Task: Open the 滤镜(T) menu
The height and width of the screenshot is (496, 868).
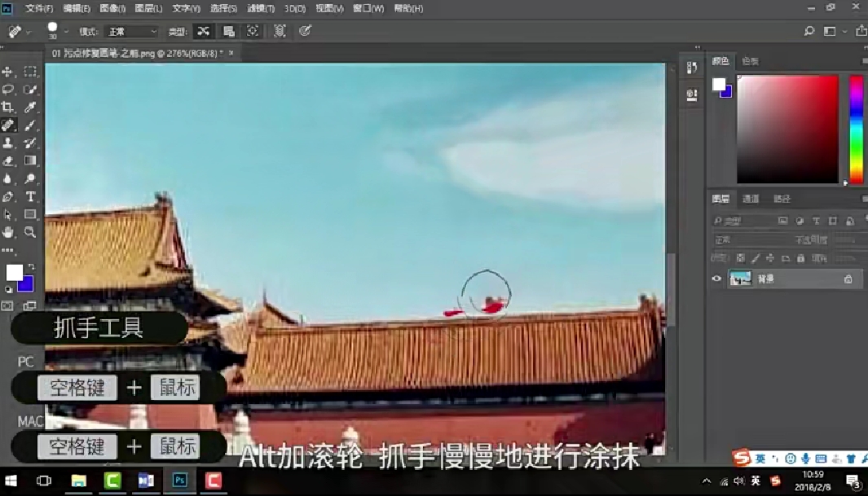Action: (x=262, y=8)
